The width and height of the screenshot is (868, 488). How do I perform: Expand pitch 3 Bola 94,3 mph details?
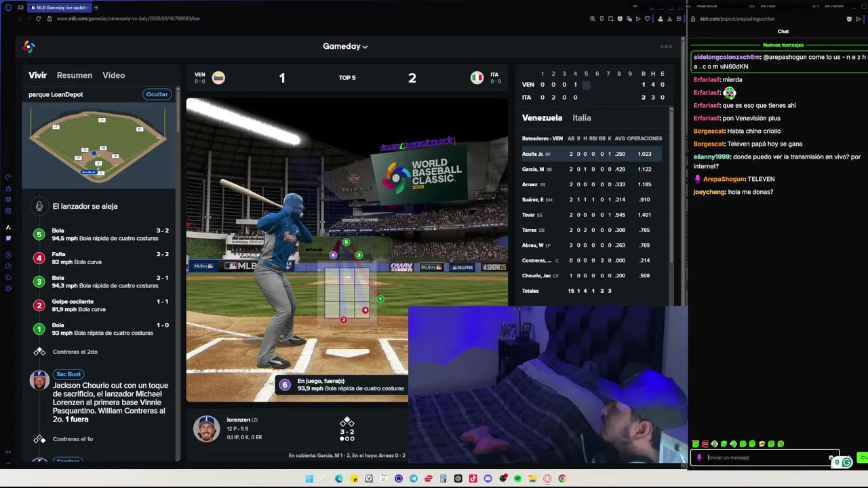click(101, 282)
